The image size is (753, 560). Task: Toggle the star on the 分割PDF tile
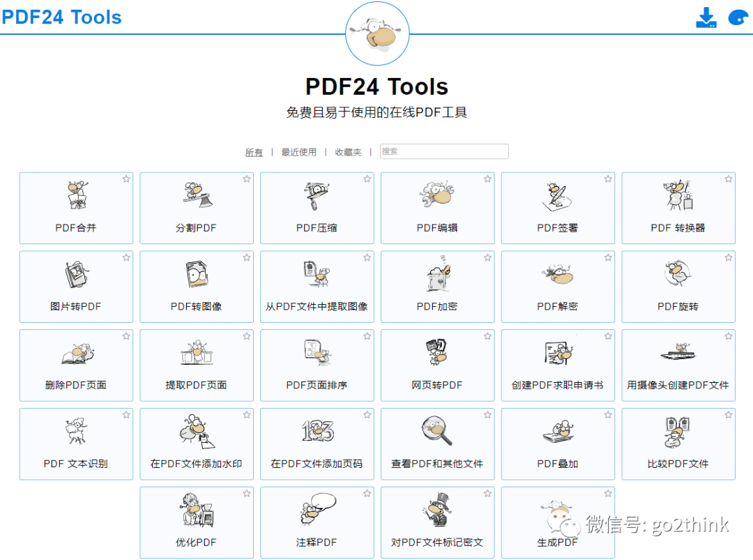click(247, 179)
